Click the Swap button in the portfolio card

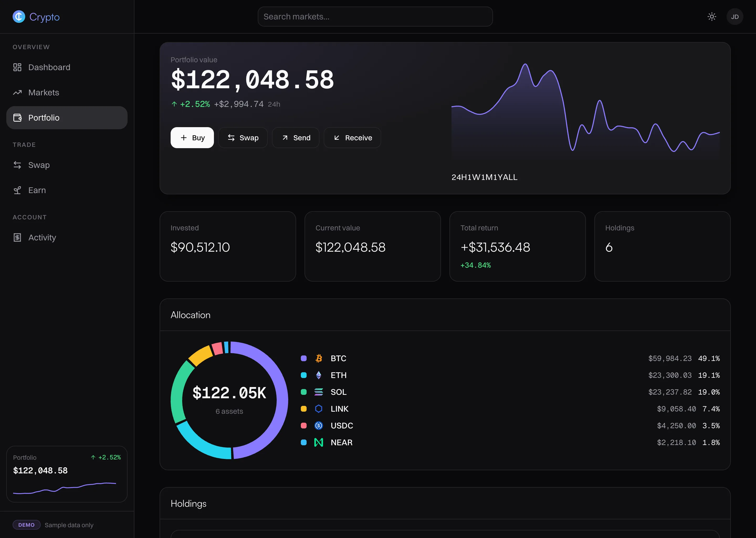(243, 137)
